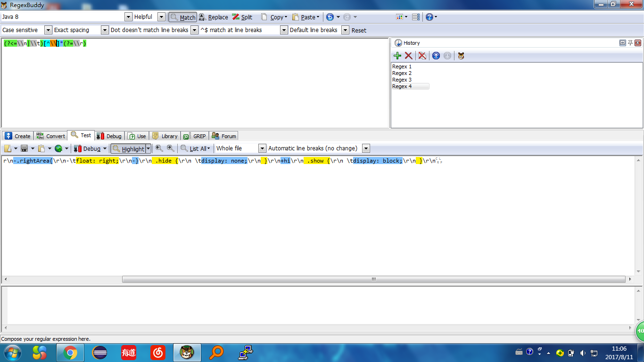Screen dimensions: 644x362
Task: Open ^$ match at line breaks dropdown
Action: click(284, 30)
